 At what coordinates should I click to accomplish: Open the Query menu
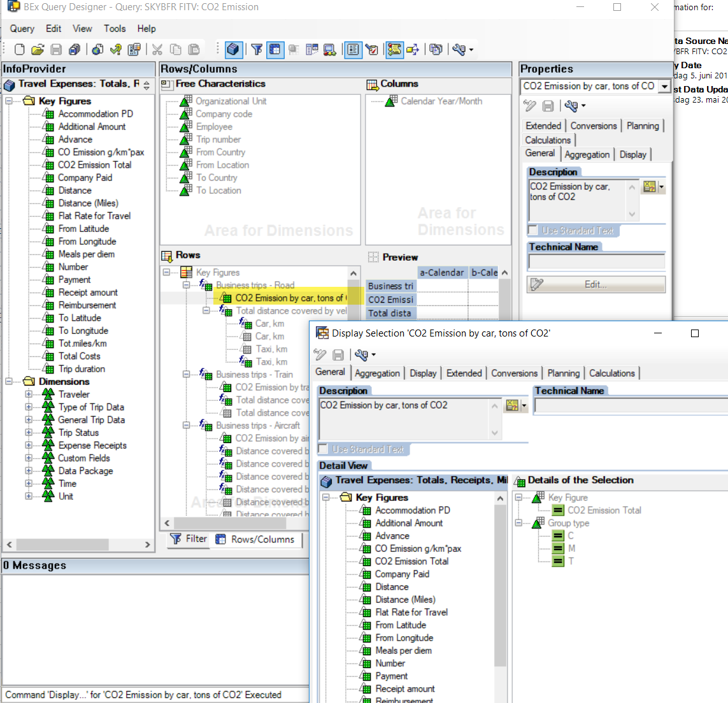22,29
